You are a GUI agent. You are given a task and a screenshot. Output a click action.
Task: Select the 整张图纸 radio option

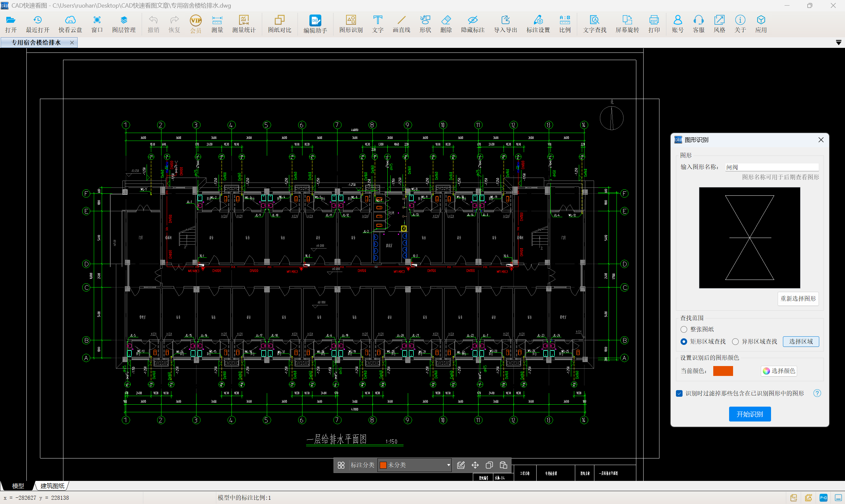684,329
